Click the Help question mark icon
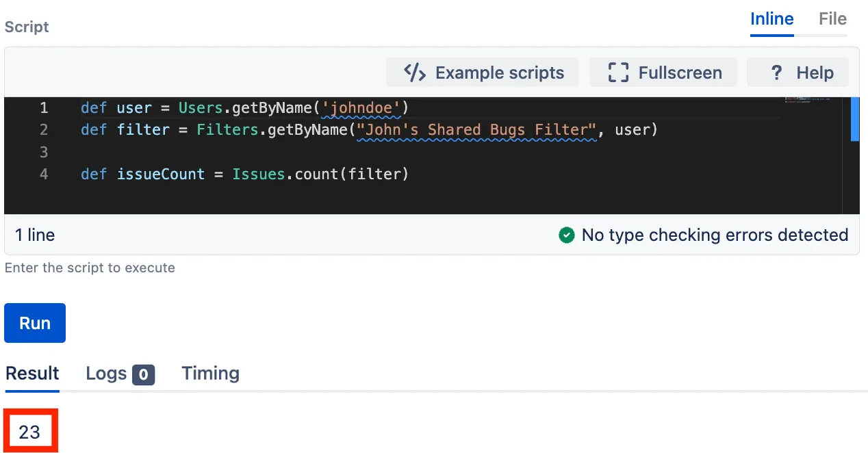Screen dimensions: 868x453 (776, 73)
